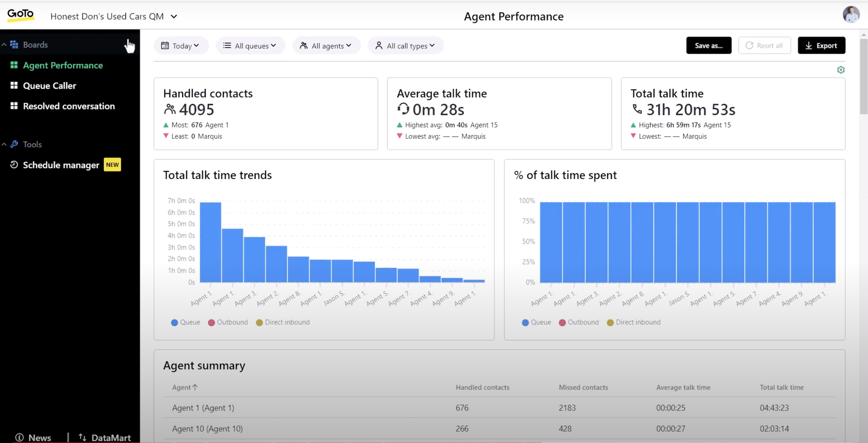Click the 0m 28s average talk time value
This screenshot has width=868, height=443.
[438, 110]
